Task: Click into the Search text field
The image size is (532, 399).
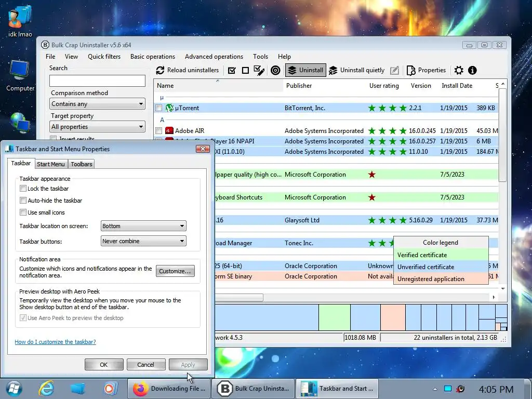Action: [97, 81]
